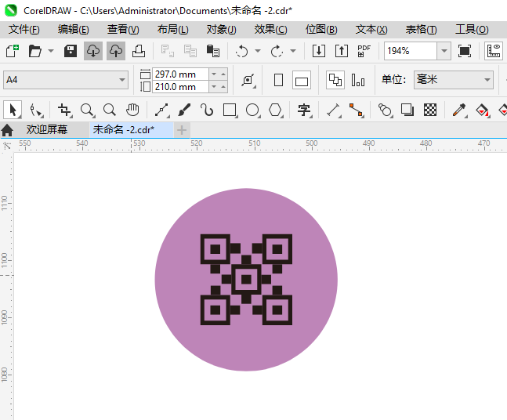Select Portrait orientation button
This screenshot has width=507, height=420.
point(278,80)
